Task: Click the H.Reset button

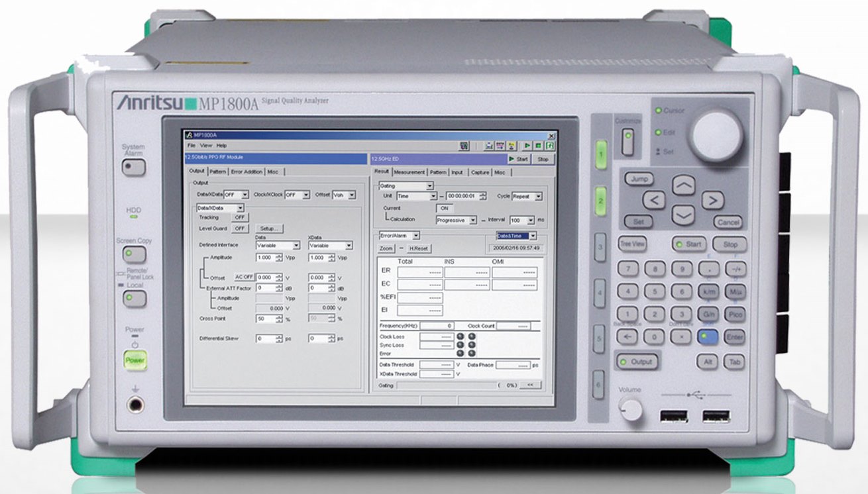Action: [x=418, y=248]
